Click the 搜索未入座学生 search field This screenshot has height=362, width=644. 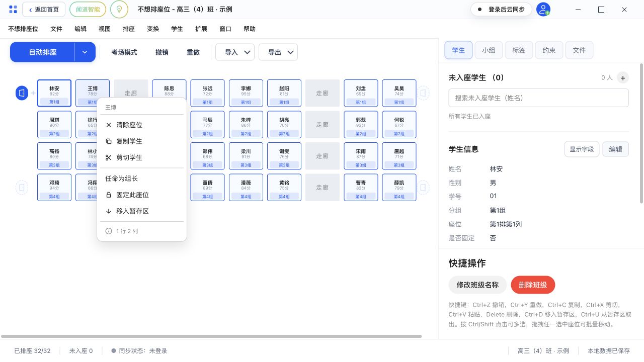(x=538, y=98)
